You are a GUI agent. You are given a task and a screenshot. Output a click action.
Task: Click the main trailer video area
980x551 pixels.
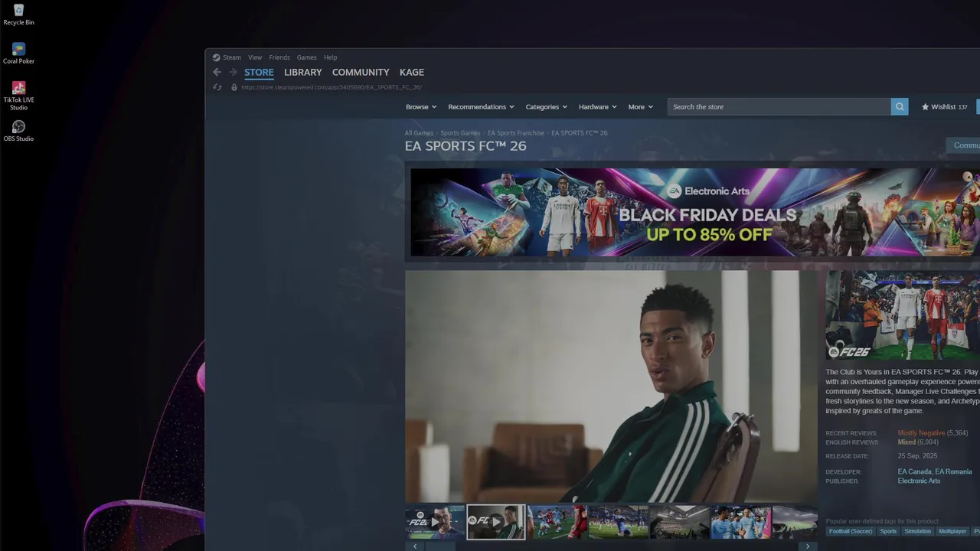[611, 386]
